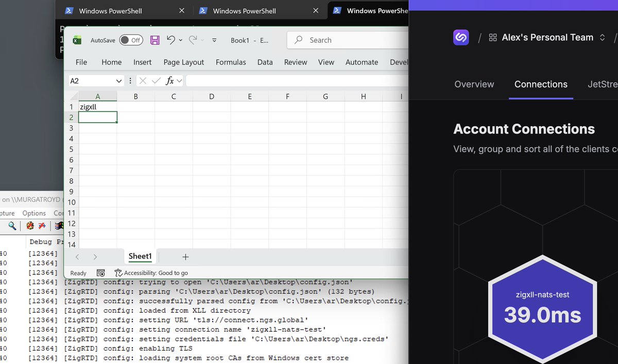Click the Debug Print column header in debug viewer
The width and height of the screenshot is (618, 364).
[46, 241]
